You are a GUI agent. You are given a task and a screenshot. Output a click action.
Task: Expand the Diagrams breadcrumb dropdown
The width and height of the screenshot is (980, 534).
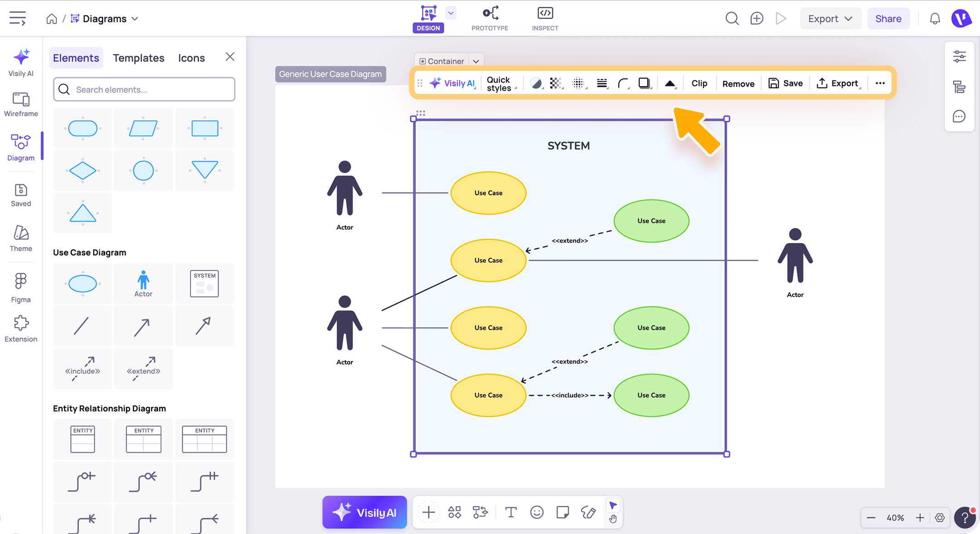pos(135,19)
